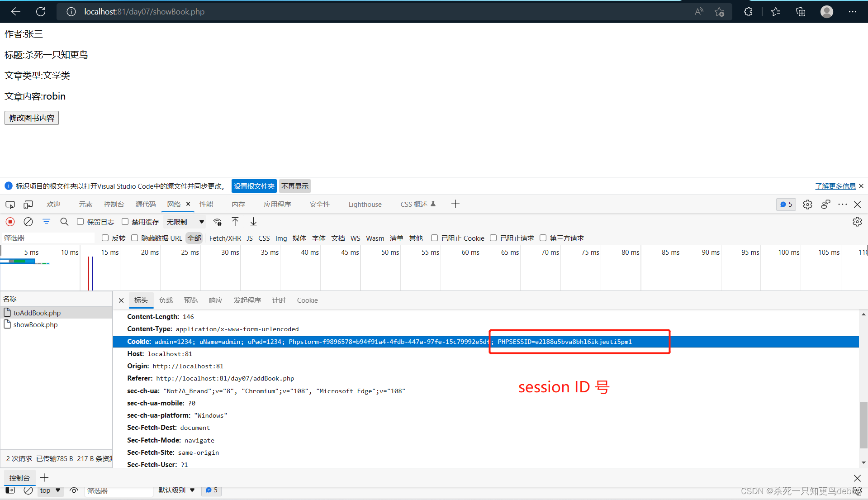The height and width of the screenshot is (500, 868).
Task: Enable the 保留日志 checkbox
Action: [80, 222]
